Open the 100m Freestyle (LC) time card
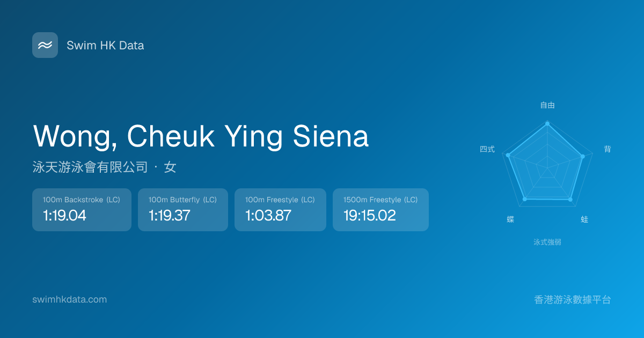644x338 pixels. pos(280,210)
